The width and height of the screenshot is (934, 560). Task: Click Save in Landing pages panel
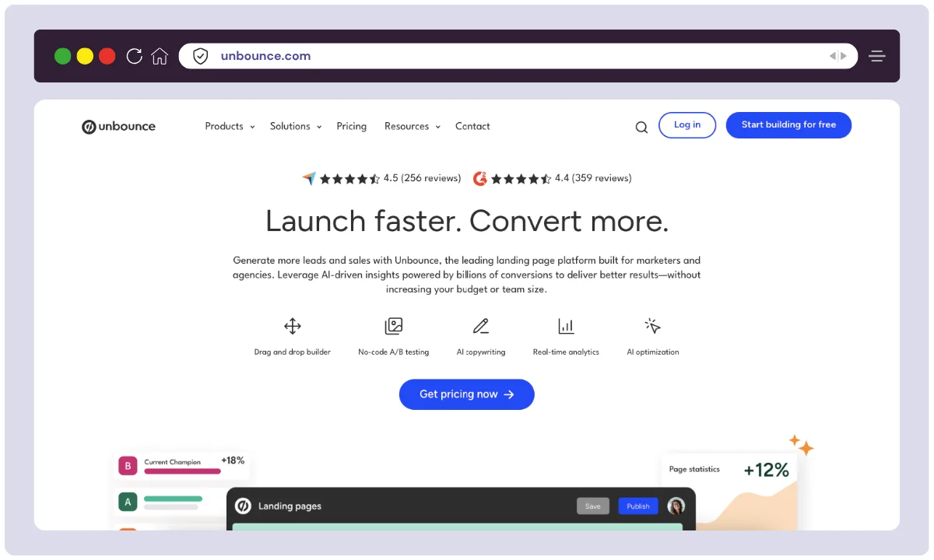(593, 506)
